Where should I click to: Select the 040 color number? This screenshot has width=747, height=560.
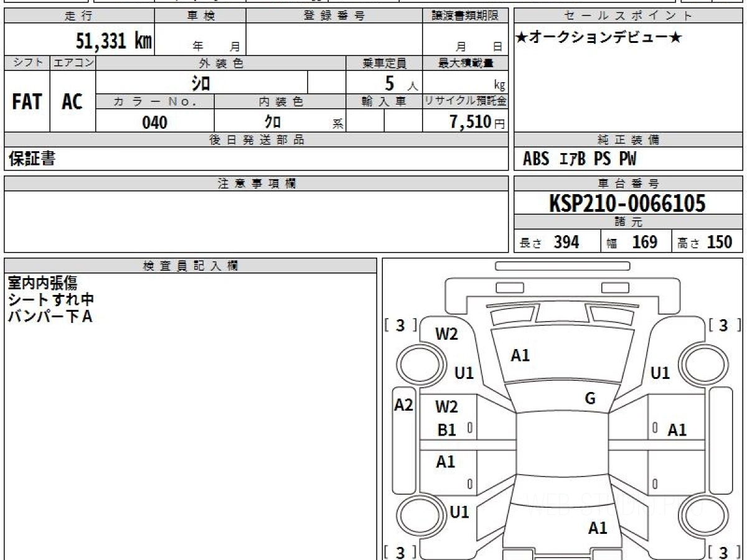tap(155, 123)
